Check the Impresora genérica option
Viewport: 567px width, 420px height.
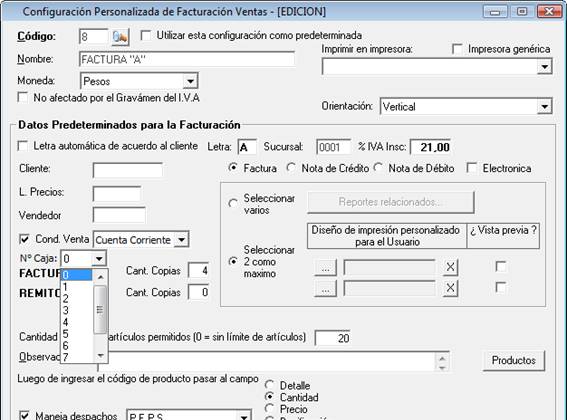pyautogui.click(x=457, y=49)
